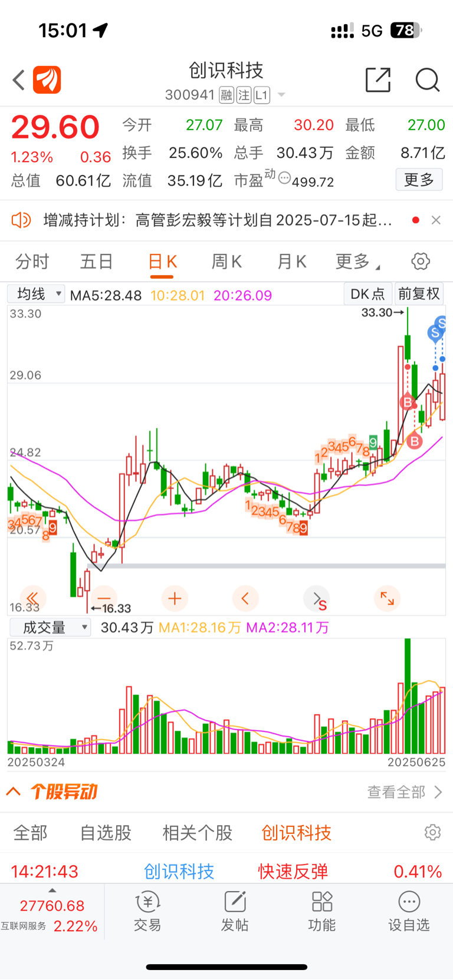Select the 全部 filter tab
This screenshot has width=453, height=980.
tap(31, 833)
